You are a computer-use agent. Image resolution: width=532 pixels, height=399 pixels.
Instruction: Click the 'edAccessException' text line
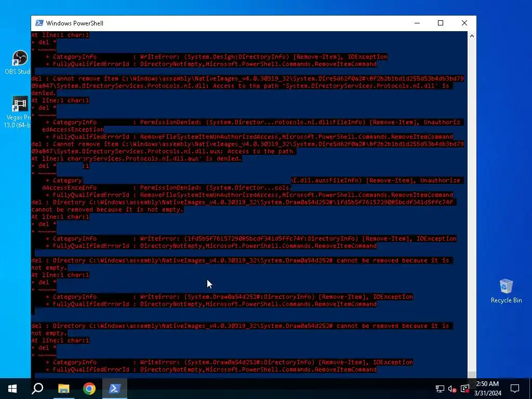(x=73, y=129)
